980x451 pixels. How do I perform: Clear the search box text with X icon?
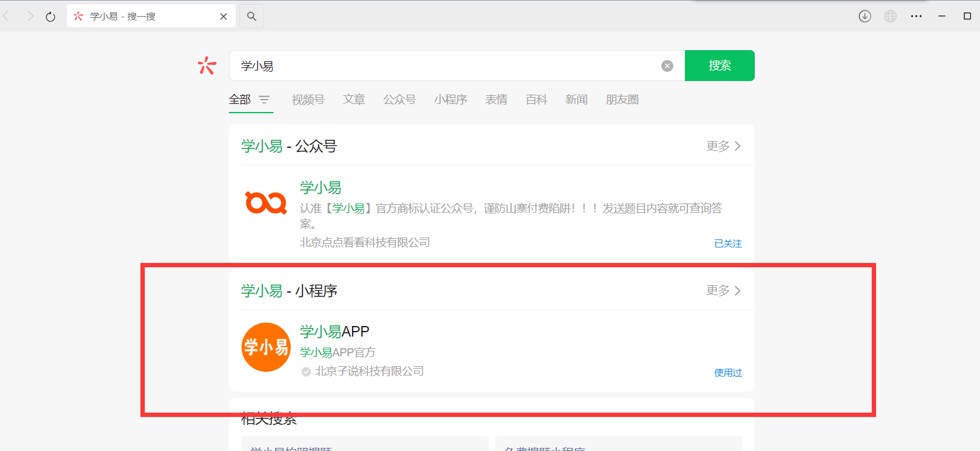click(667, 66)
